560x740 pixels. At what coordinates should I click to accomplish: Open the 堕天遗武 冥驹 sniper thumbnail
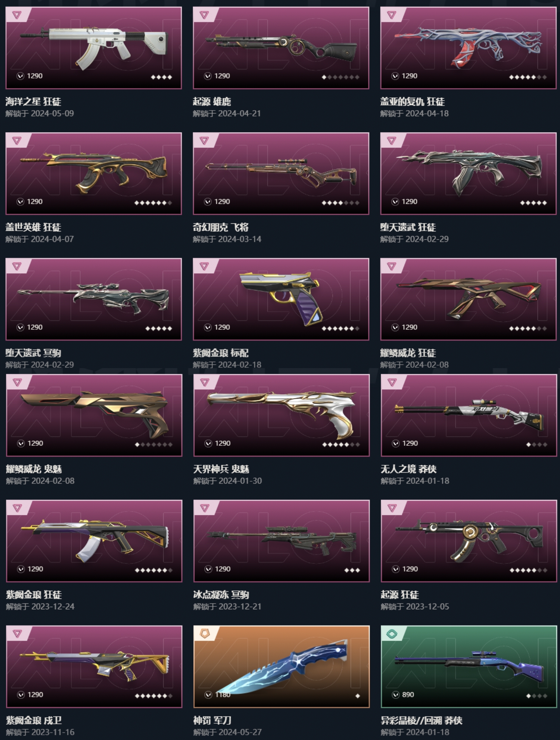tap(94, 299)
